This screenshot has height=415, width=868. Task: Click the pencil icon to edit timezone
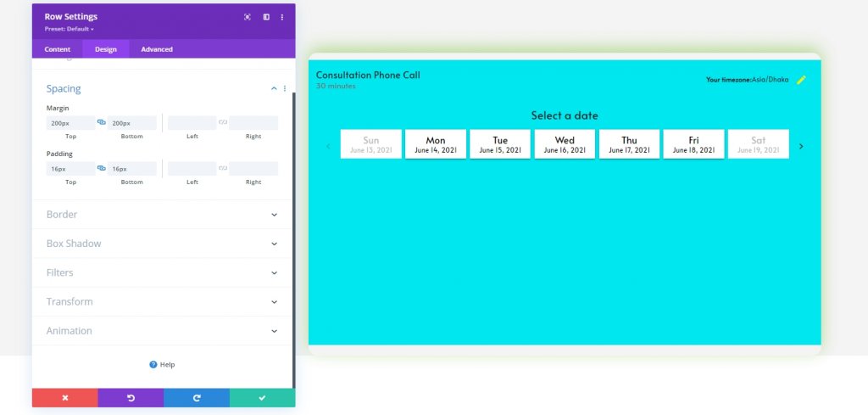point(801,80)
